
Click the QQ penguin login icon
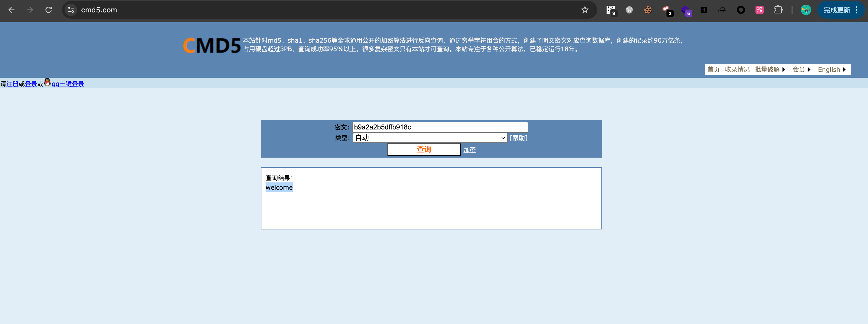[47, 82]
